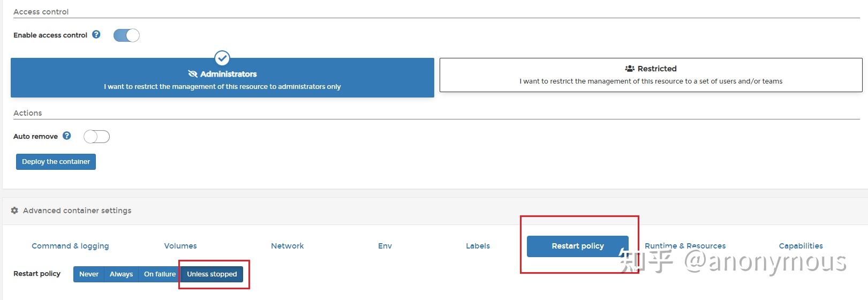Click help icon beside Auto remove
Viewport: 868px width, 300px height.
click(x=67, y=136)
